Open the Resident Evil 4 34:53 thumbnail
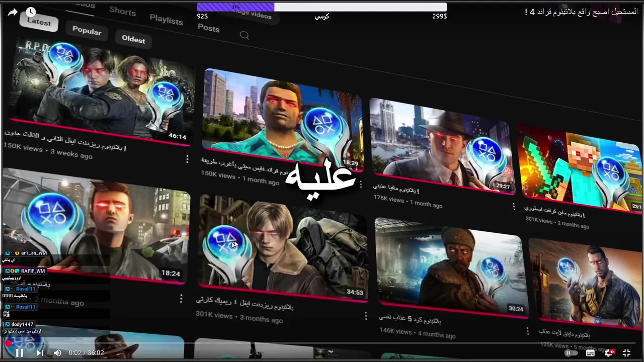Image resolution: width=644 pixels, height=362 pixels. [283, 248]
